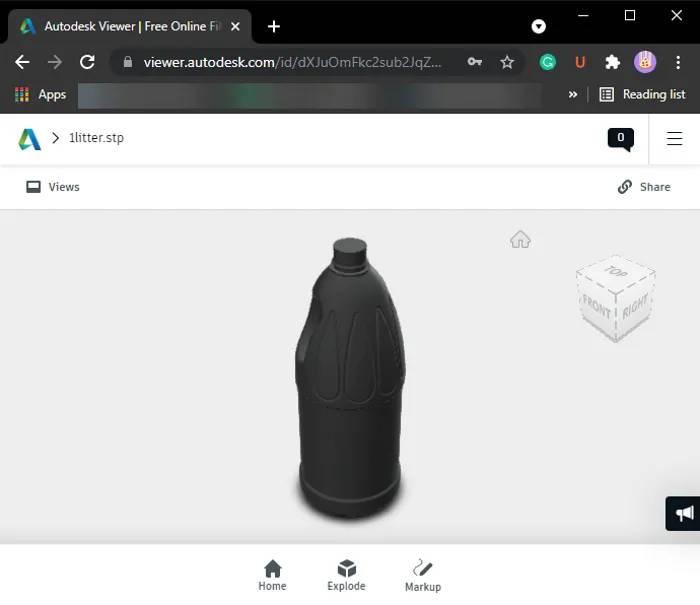Click the Autodesk logo

click(x=29, y=139)
